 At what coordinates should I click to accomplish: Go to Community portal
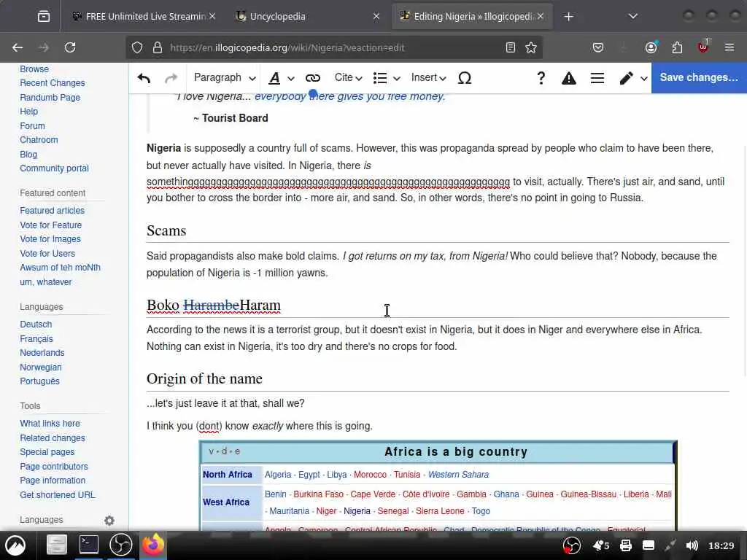pos(54,168)
